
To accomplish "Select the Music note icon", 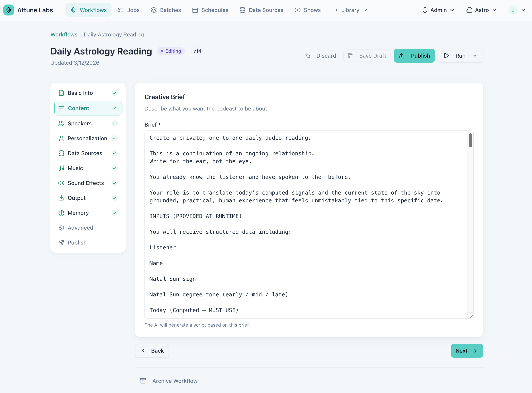I will pos(61,168).
